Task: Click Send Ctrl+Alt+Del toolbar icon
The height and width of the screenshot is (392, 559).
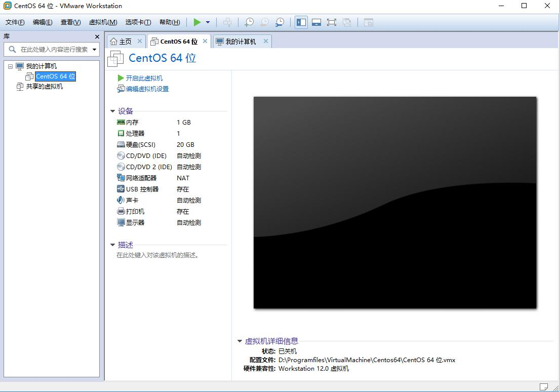Action: pos(227,22)
